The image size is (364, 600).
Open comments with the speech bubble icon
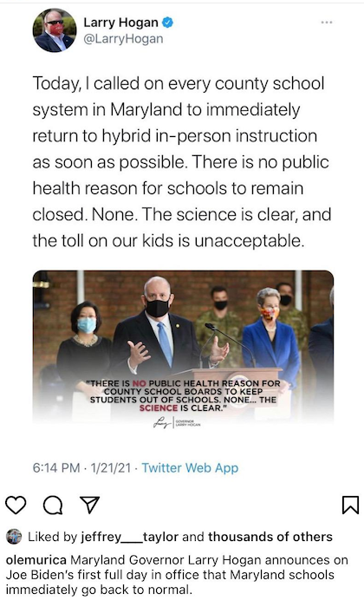[53, 505]
